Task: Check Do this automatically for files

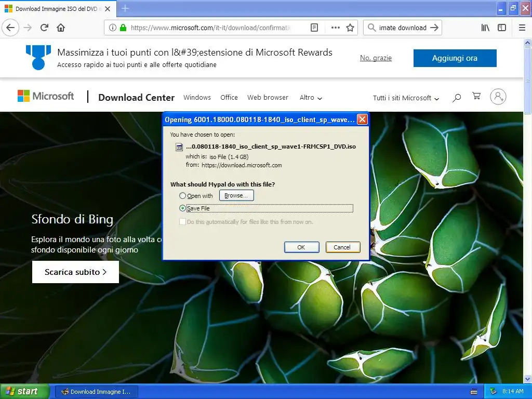Action: (182, 221)
